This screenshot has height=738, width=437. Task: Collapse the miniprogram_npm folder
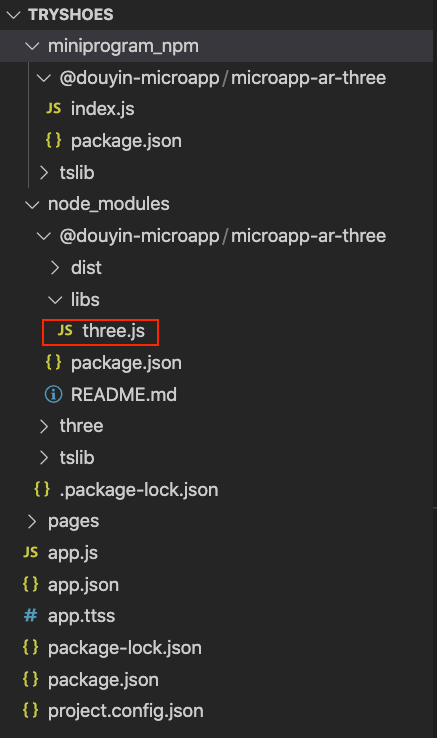point(32,46)
